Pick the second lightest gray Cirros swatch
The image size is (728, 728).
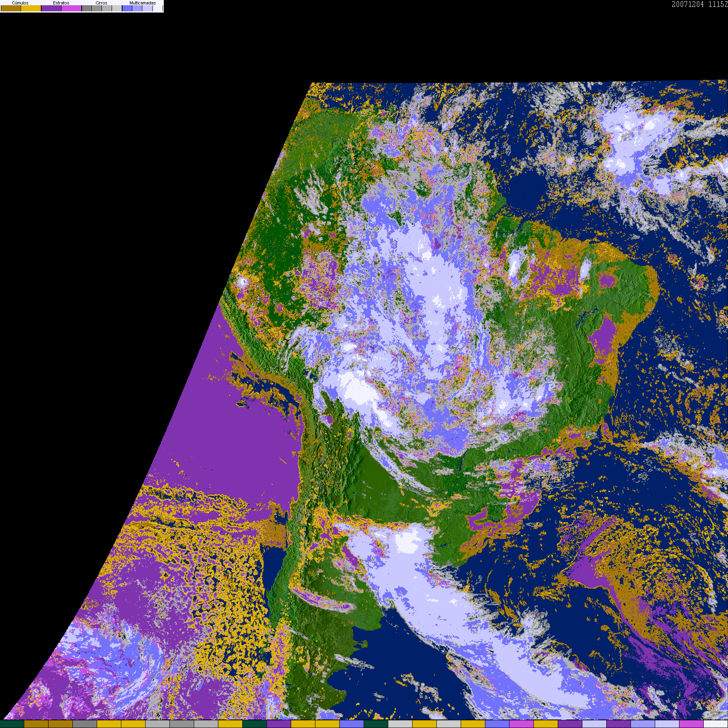click(107, 8)
